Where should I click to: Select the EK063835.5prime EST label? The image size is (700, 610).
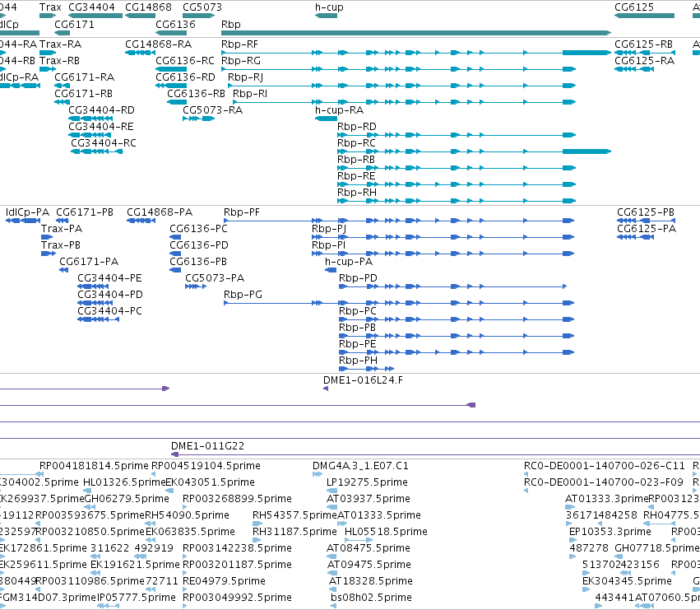coord(190,532)
